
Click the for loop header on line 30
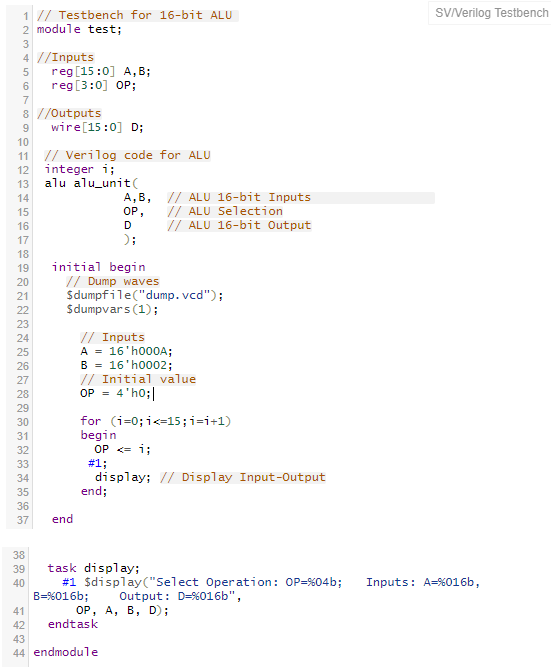[156, 421]
